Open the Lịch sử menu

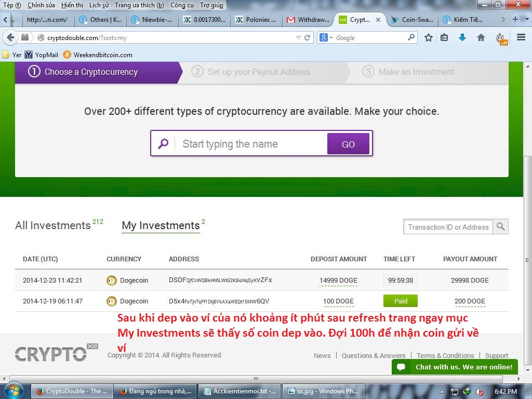coord(99,5)
